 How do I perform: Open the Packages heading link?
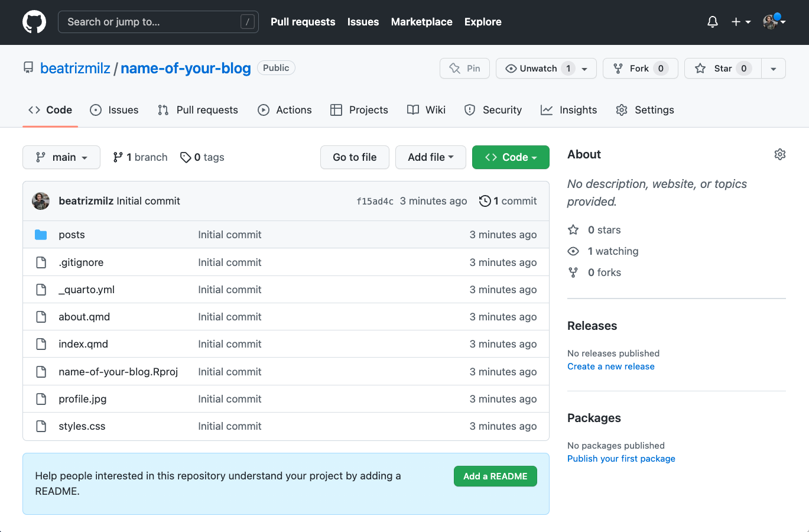click(x=594, y=418)
